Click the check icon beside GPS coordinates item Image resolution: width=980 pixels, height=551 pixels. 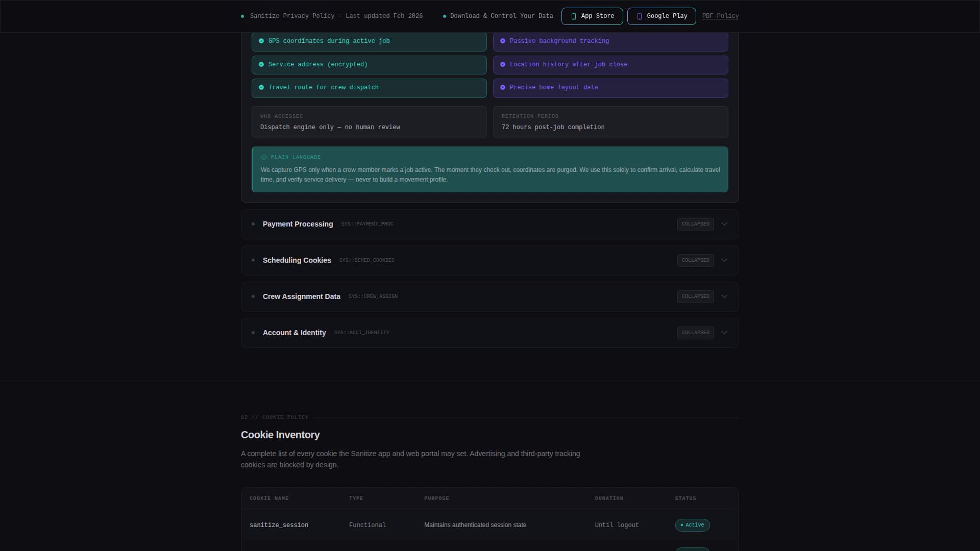point(261,41)
